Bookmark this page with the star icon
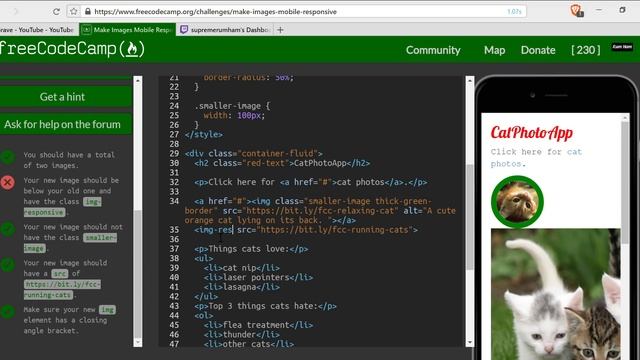Screen dimensions: 640x360 [73, 11]
